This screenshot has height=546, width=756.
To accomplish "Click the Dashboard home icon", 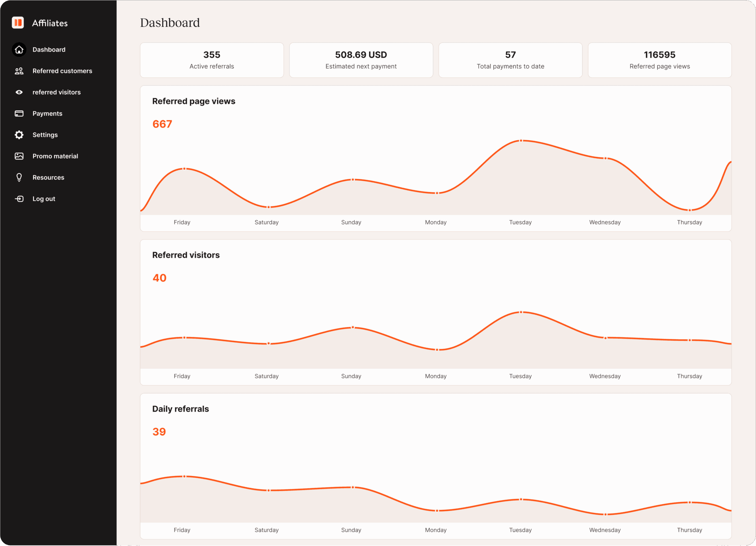I will pyautogui.click(x=19, y=50).
